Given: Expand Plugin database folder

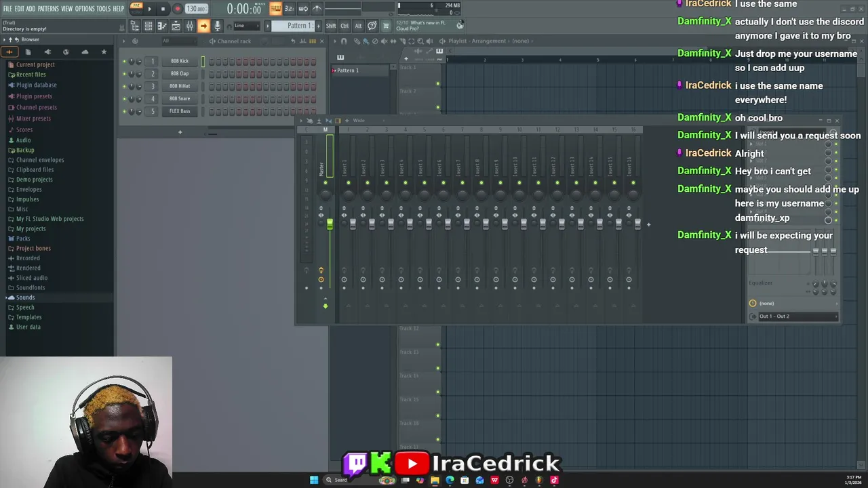Looking at the screenshot, I should (x=36, y=85).
